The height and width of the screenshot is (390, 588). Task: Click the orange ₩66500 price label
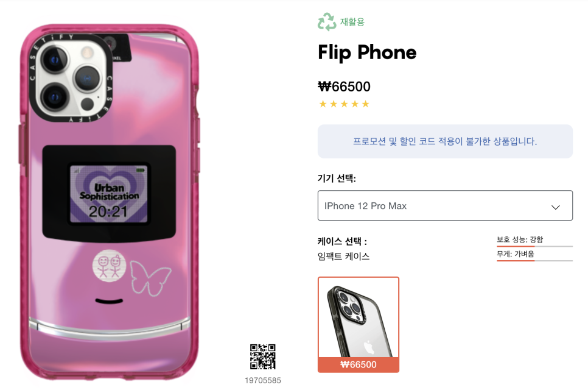click(359, 364)
